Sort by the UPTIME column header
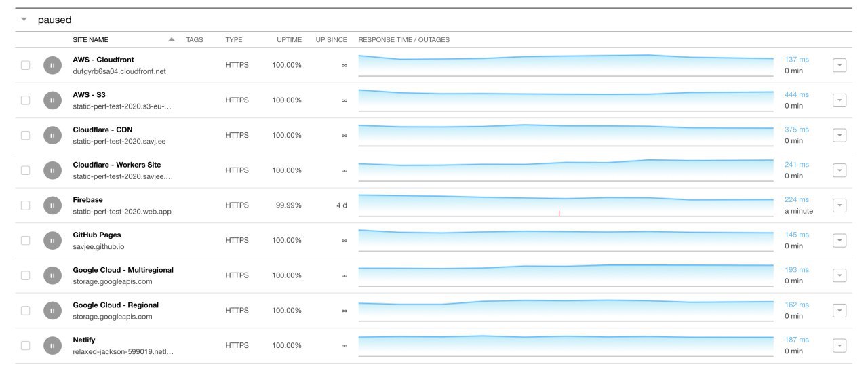868x373 pixels. point(289,40)
